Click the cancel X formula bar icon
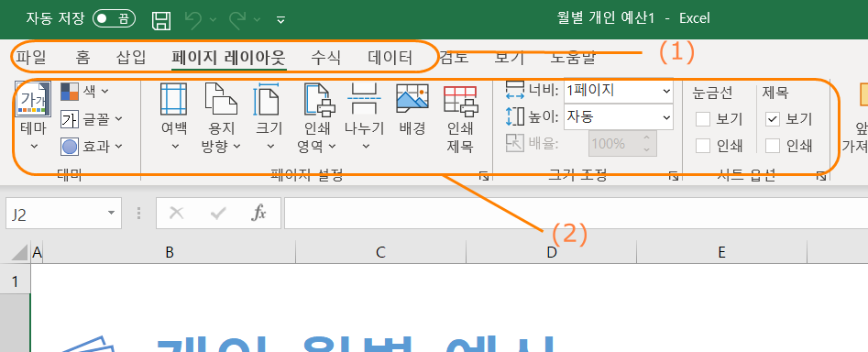The width and height of the screenshot is (868, 352). tap(176, 213)
